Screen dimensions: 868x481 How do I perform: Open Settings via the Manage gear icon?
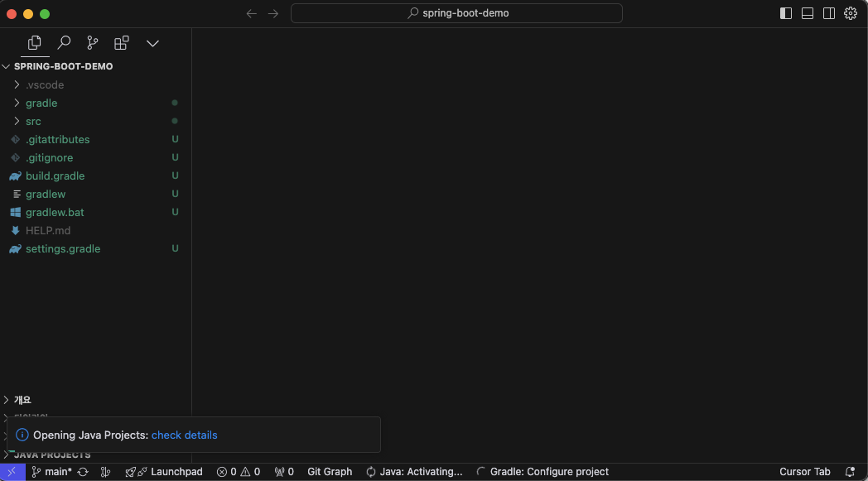click(x=850, y=13)
